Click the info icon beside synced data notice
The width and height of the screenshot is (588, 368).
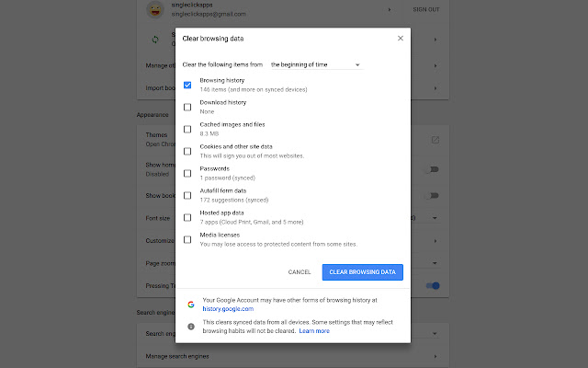(191, 327)
